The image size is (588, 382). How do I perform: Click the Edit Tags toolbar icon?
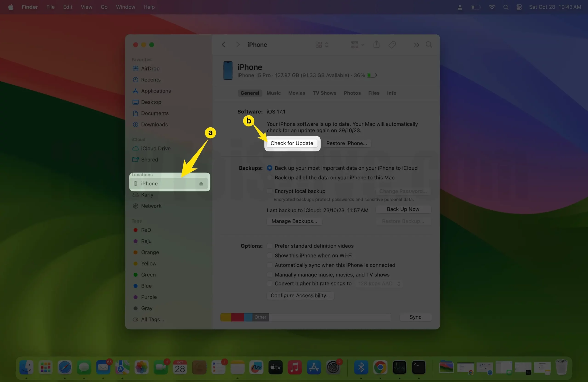392,45
